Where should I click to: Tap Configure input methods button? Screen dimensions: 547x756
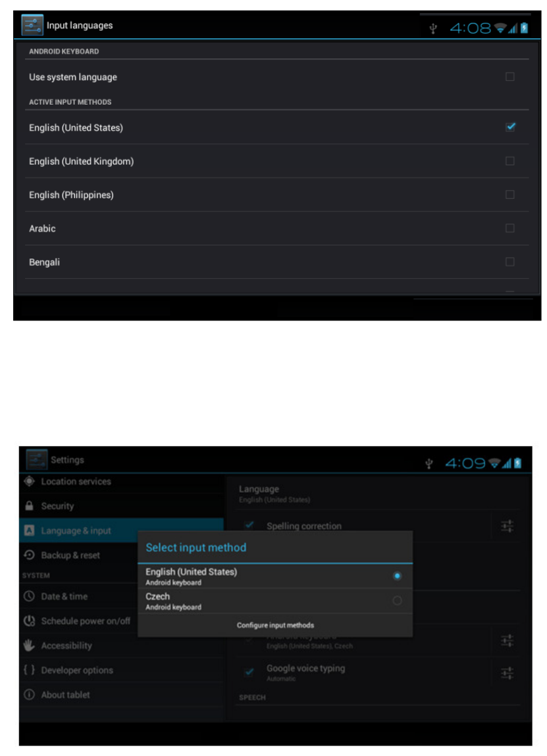click(275, 625)
